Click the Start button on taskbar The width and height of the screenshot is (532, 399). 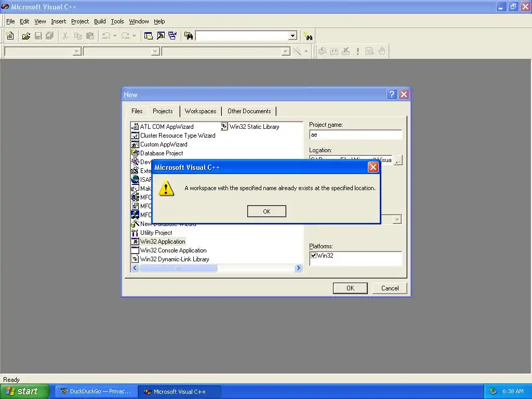[x=25, y=391]
